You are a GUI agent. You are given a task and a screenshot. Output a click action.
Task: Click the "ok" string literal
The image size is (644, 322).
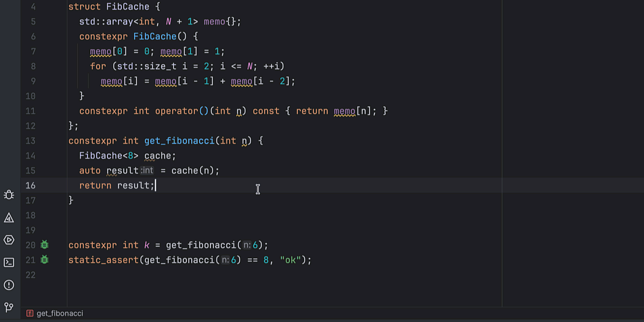290,260
